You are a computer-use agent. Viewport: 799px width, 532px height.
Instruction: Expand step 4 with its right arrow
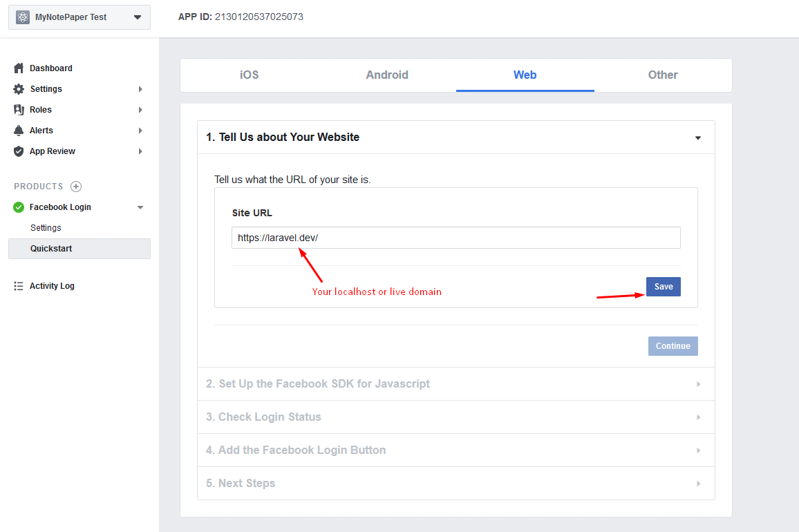[699, 450]
